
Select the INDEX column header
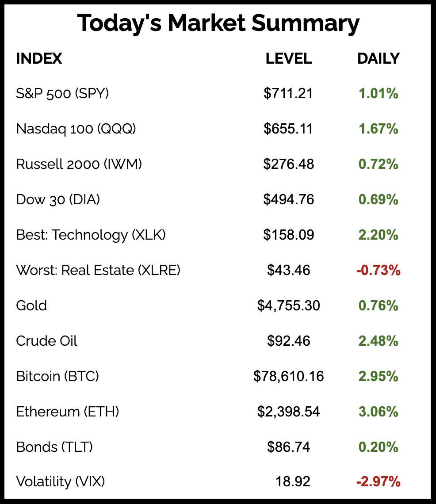[x=39, y=58]
